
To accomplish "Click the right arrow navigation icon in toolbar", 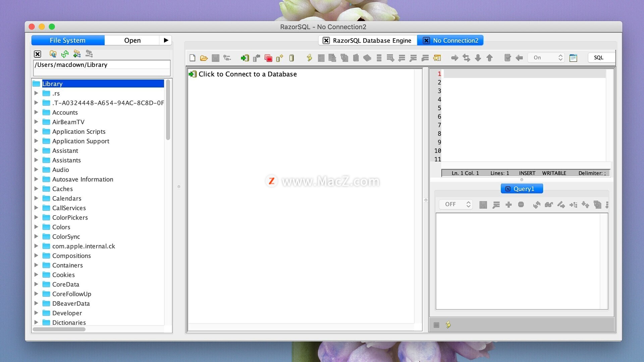I will pyautogui.click(x=454, y=58).
